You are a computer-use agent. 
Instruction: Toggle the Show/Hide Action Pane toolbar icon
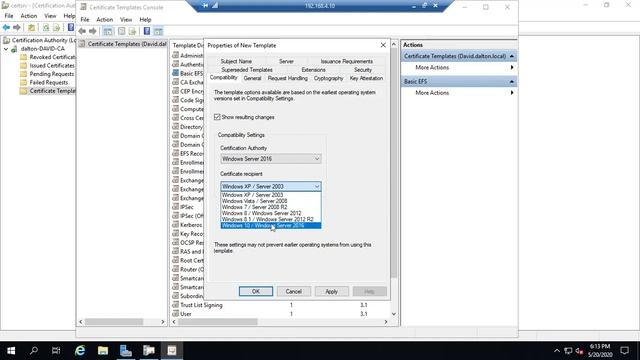(x=158, y=31)
